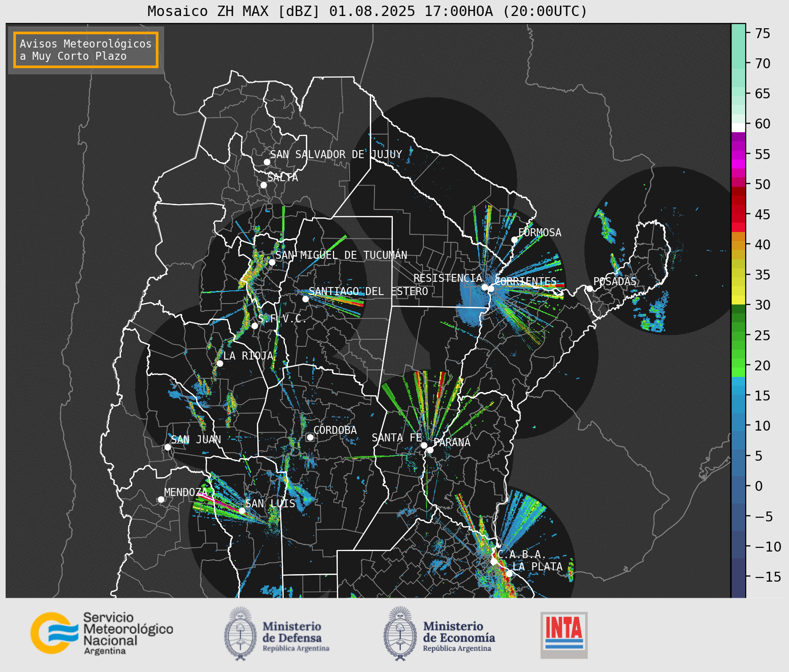Click the Posadas marker dot
789x672 pixels.
590,288
